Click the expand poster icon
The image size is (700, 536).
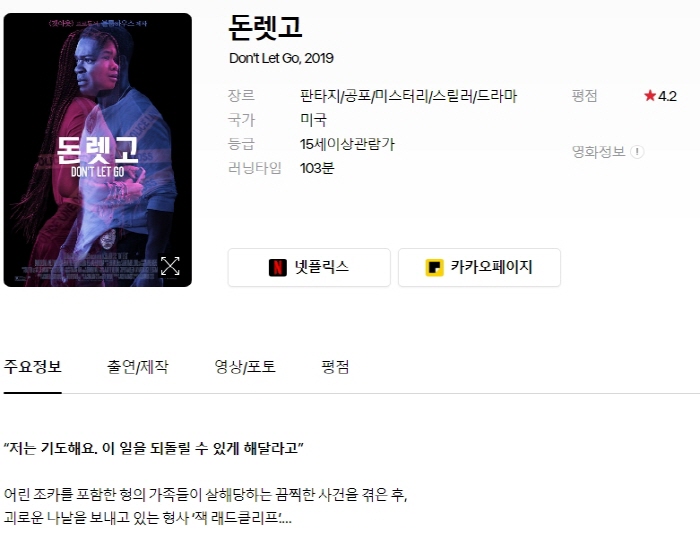[x=170, y=266]
